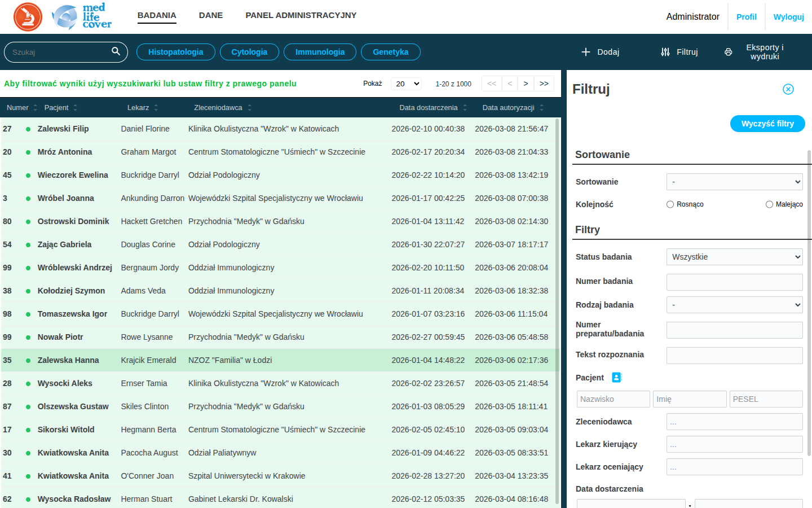The width and height of the screenshot is (812, 508).
Task: Click the orange microscope logo icon
Action: [x=28, y=17]
